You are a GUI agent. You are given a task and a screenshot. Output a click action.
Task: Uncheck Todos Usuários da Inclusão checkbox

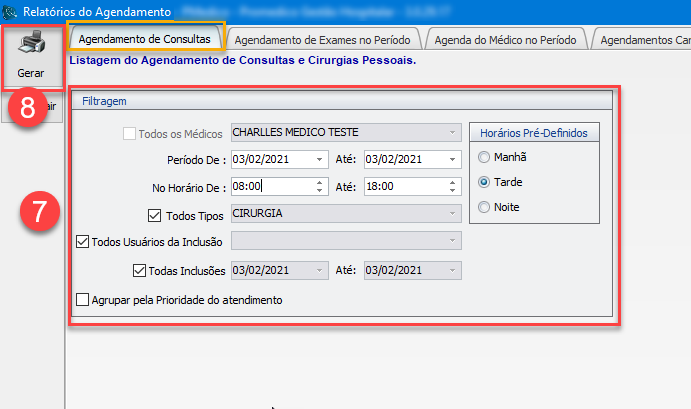83,240
